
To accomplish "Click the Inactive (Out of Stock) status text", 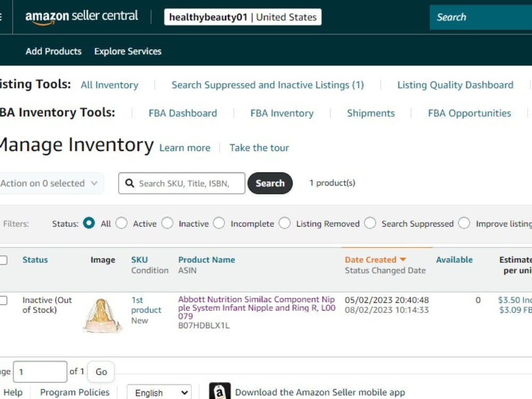I will [x=47, y=305].
